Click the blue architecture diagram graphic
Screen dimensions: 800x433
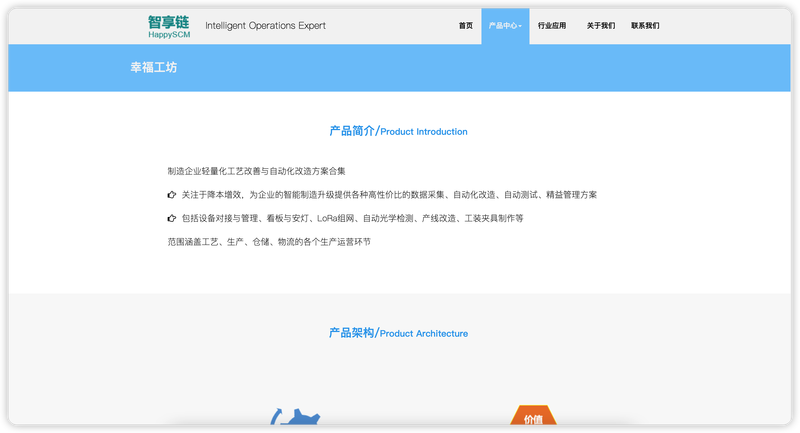[295, 416]
